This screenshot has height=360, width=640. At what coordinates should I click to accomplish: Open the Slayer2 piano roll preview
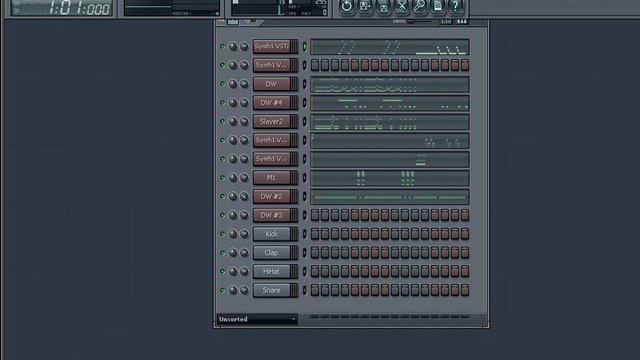tap(390, 122)
